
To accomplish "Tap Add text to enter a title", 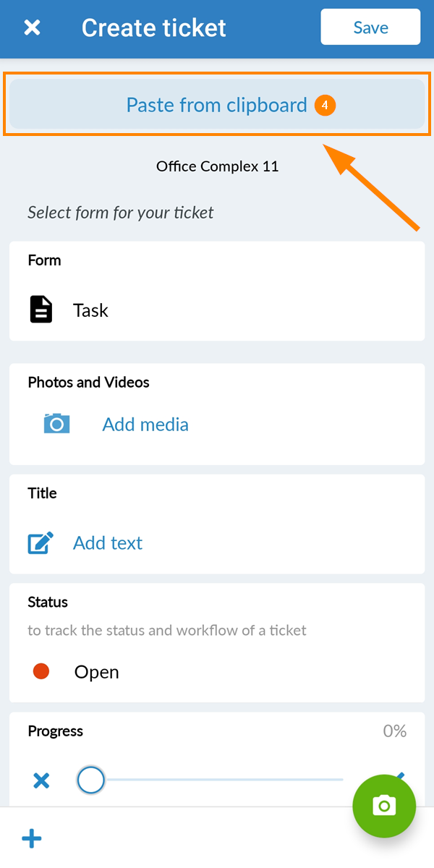I will coord(108,543).
